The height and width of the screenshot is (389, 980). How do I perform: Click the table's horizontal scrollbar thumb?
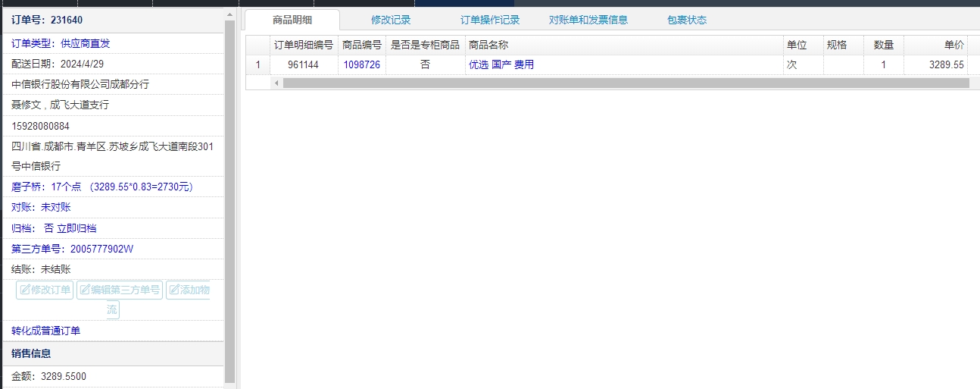point(626,83)
